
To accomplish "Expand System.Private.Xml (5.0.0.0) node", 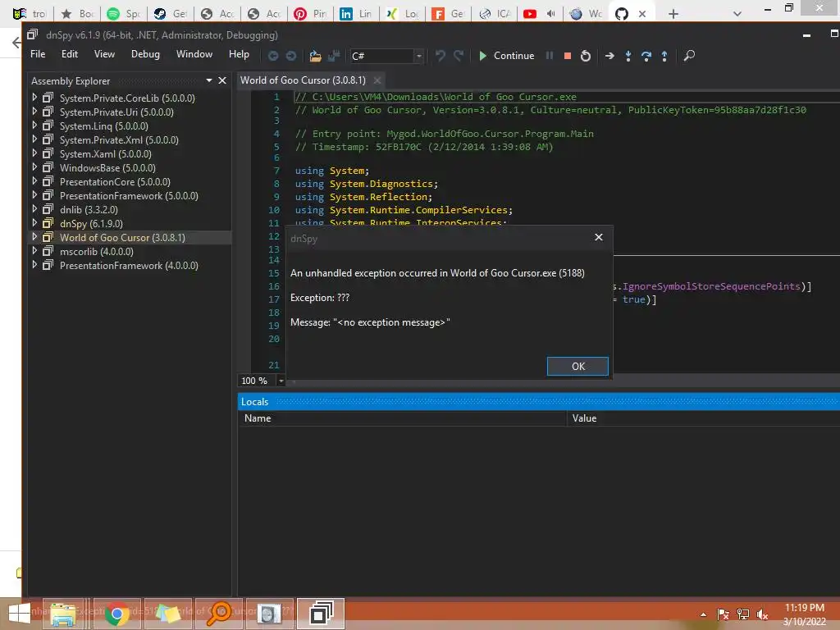I will 34,139.
